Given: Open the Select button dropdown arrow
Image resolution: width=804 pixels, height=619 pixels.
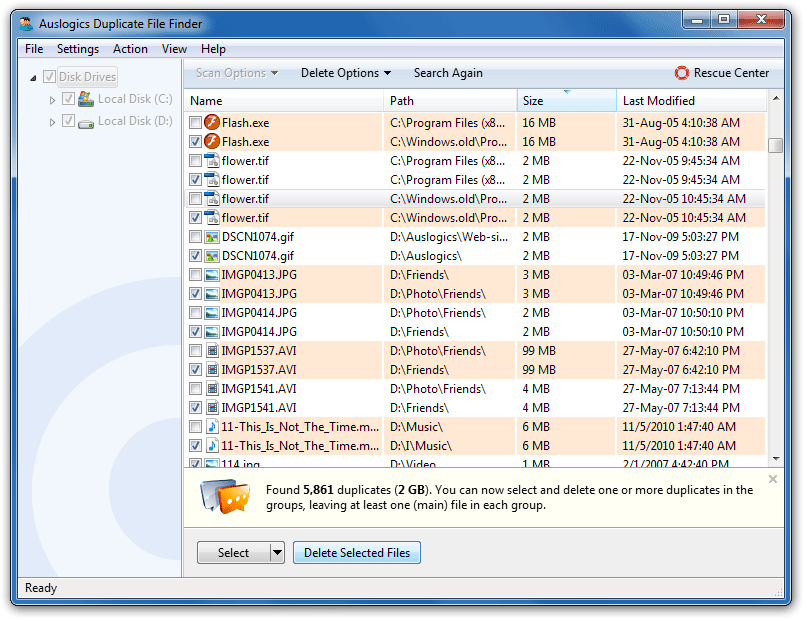Looking at the screenshot, I should (277, 553).
